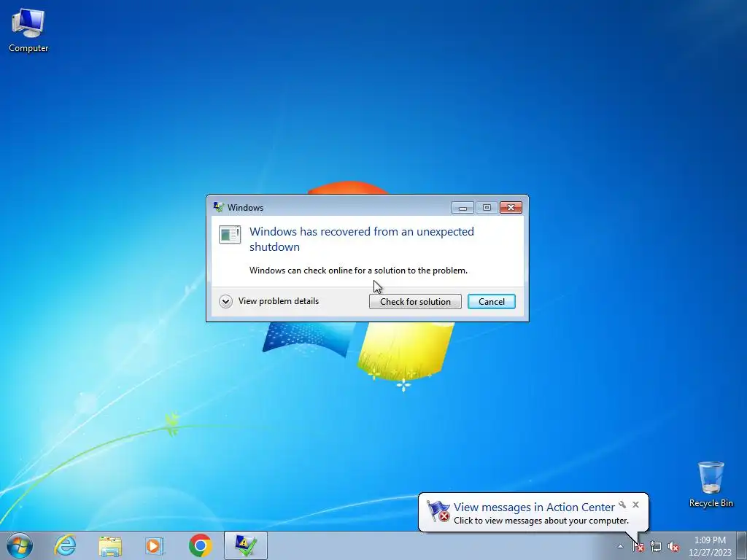Open Google Chrome from the taskbar
This screenshot has height=560, width=747.
200,545
